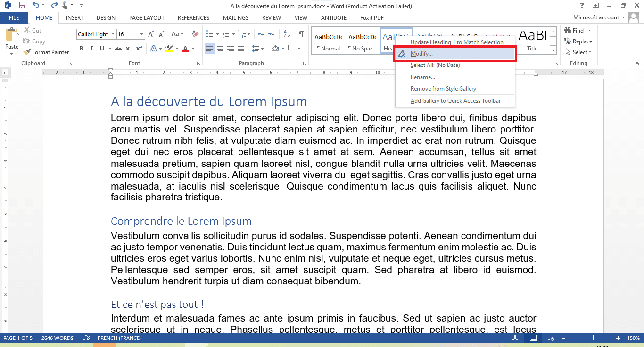
Task: Select Remove from Style Gallery
Action: tap(456, 89)
